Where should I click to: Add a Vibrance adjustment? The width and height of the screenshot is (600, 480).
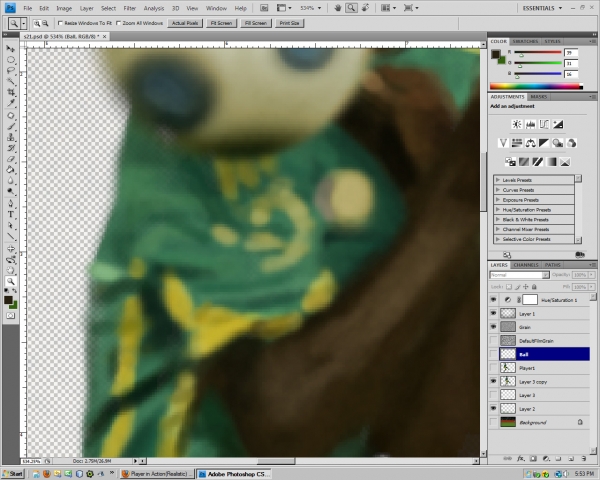click(503, 143)
